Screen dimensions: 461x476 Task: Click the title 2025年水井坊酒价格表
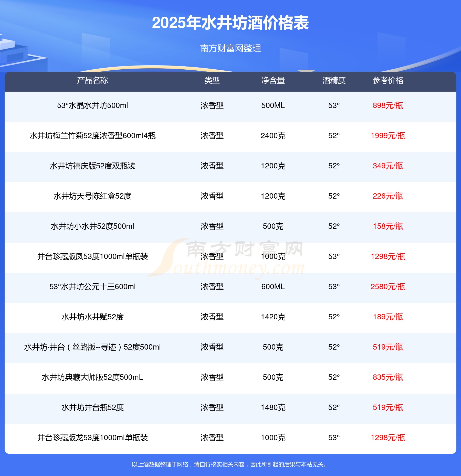[230, 23]
